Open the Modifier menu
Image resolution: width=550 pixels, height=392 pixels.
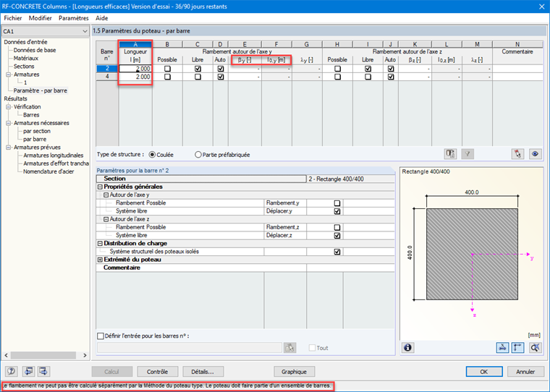tap(40, 18)
